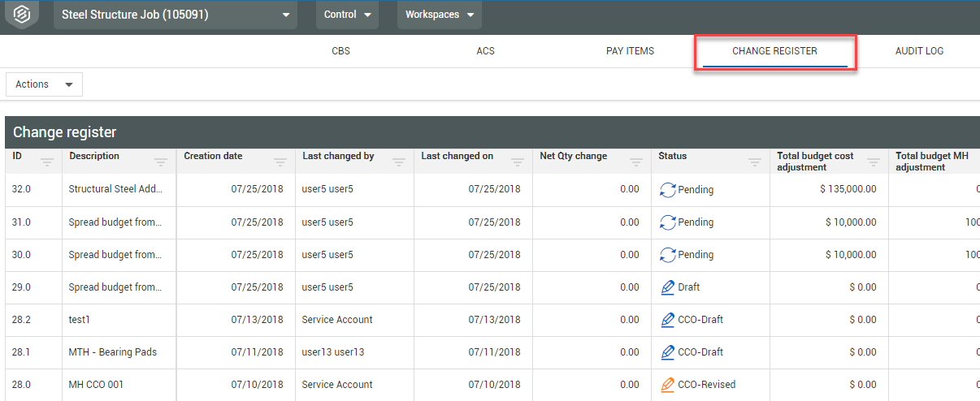The width and height of the screenshot is (980, 401).
Task: Open the filter icon in ID column
Action: [47, 162]
